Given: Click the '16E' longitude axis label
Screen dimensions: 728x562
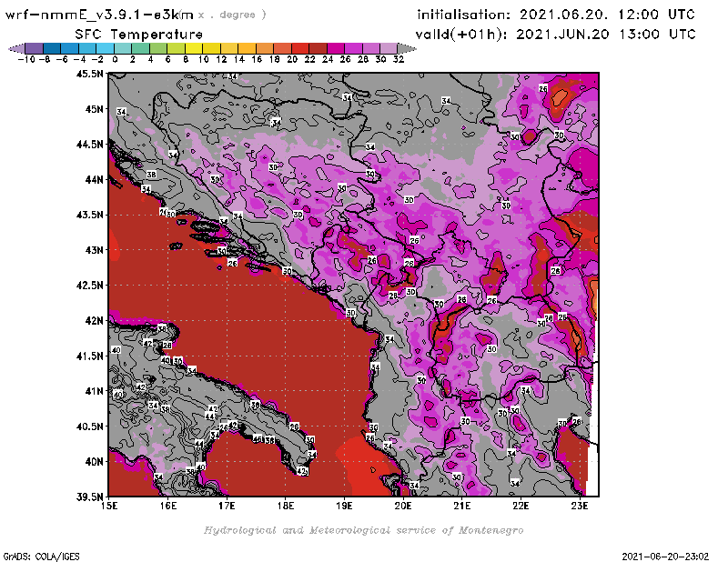Looking at the screenshot, I should [168, 506].
